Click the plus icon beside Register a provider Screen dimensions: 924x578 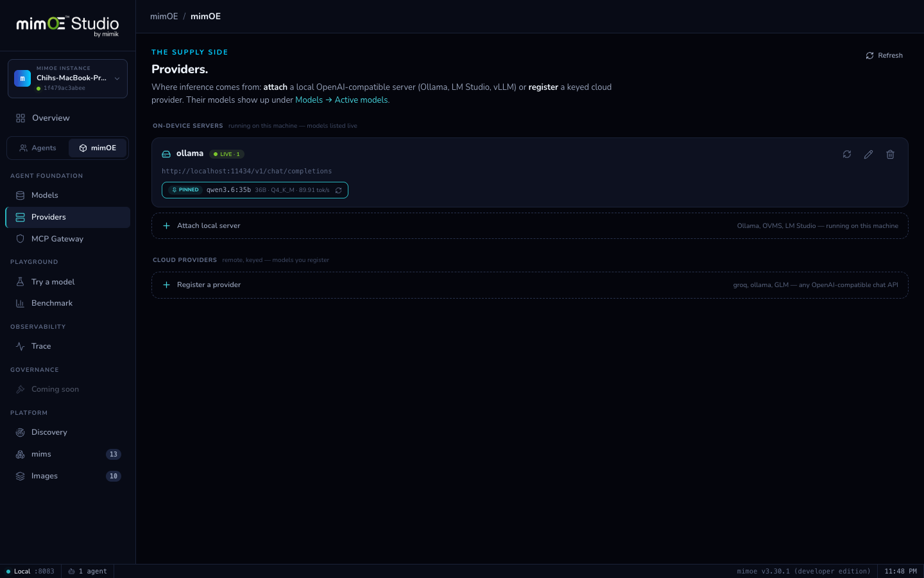click(166, 285)
